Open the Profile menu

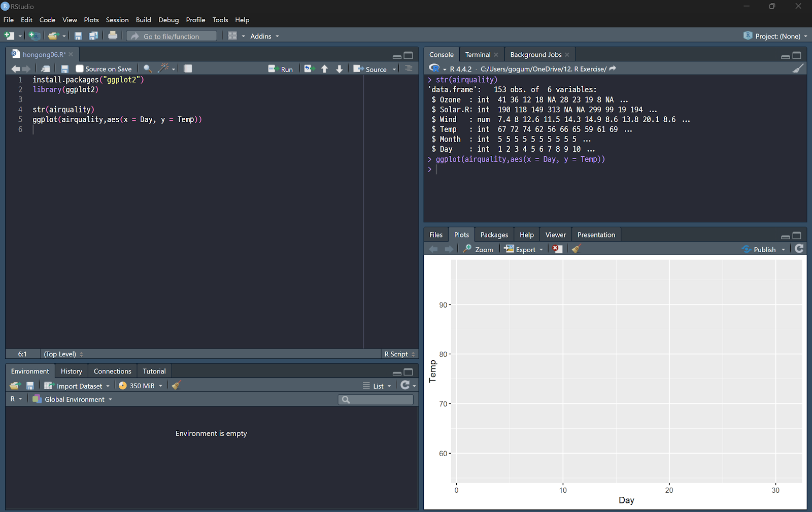pos(195,20)
